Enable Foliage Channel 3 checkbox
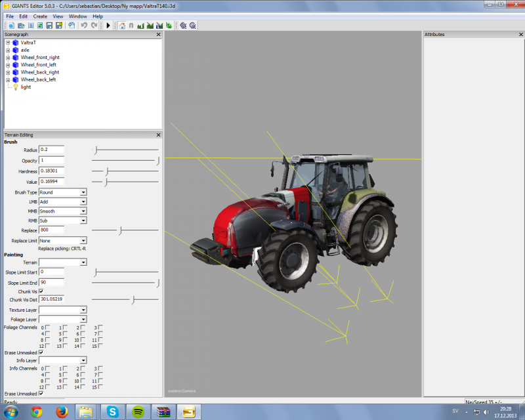The width and height of the screenshot is (525, 420). pos(100,327)
